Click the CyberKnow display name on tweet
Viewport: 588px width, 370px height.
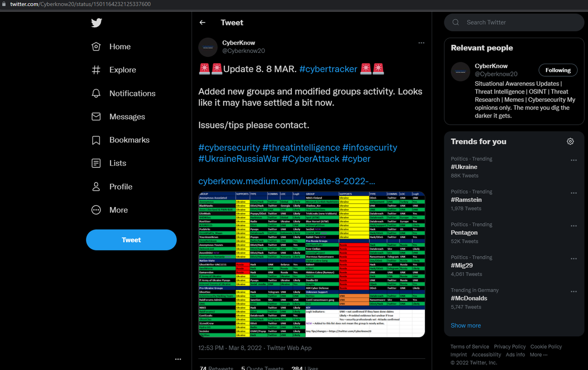[x=239, y=43]
